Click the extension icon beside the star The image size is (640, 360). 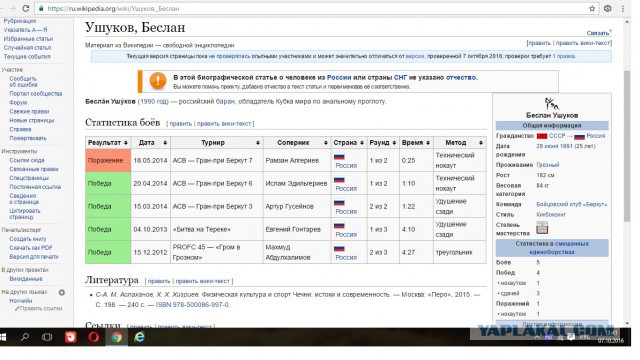[x=608, y=9]
